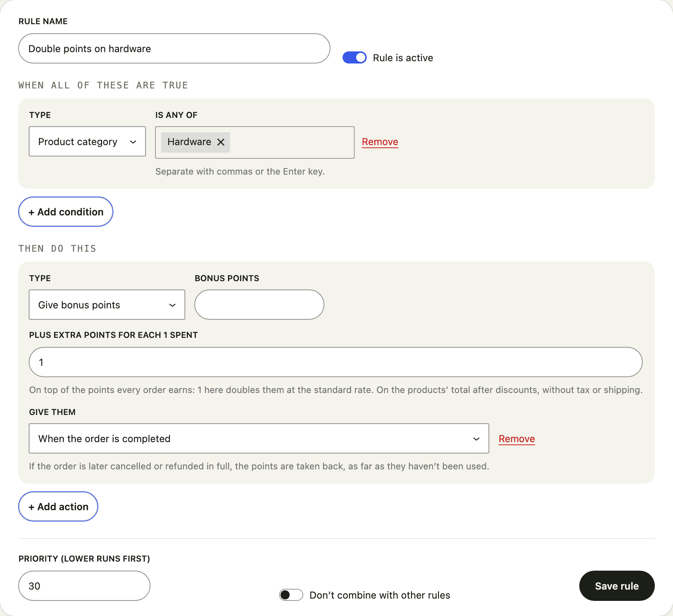The width and height of the screenshot is (673, 616).
Task: Click Remove link beside the Hardware condition
Action: tap(380, 142)
